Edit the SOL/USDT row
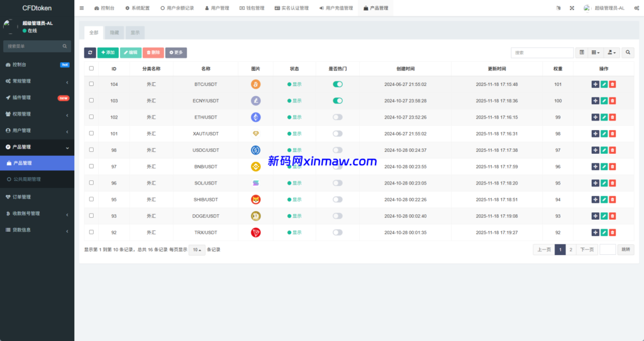Screen dimensions: 644x341 [604, 183]
